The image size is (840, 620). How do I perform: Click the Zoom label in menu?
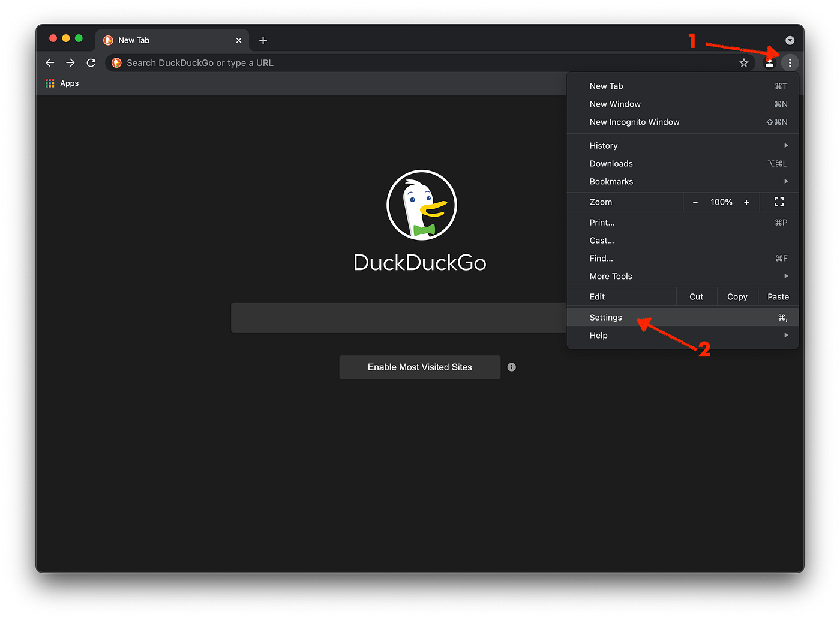(x=601, y=202)
